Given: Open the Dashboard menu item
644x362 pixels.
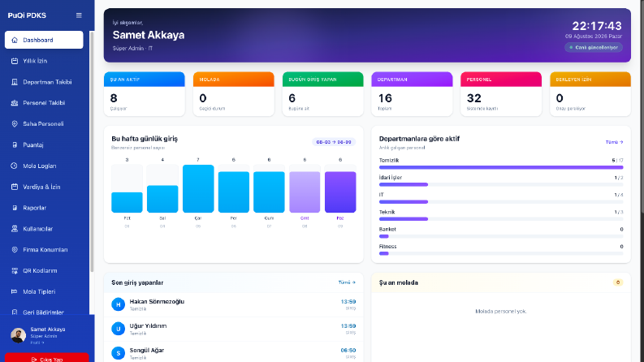Looking at the screenshot, I should pos(44,40).
